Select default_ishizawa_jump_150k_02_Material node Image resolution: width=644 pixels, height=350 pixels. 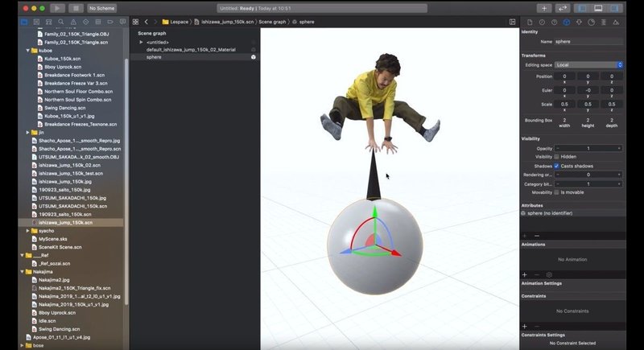[191, 50]
